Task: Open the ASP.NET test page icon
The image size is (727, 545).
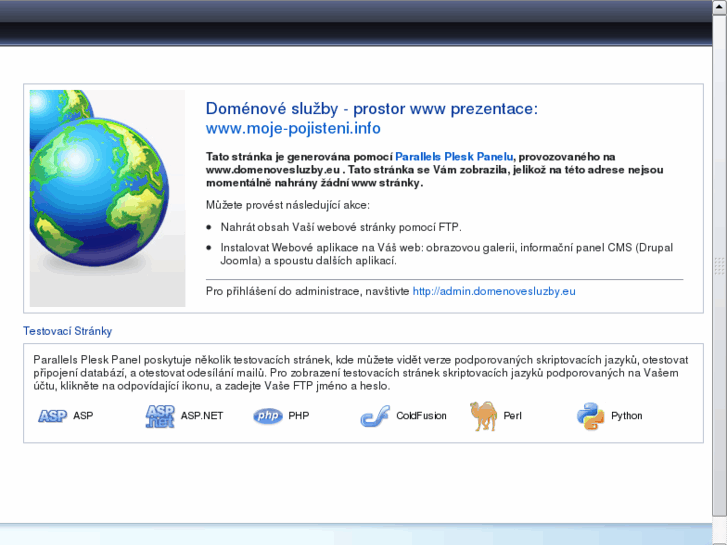Action: pyautogui.click(x=160, y=416)
